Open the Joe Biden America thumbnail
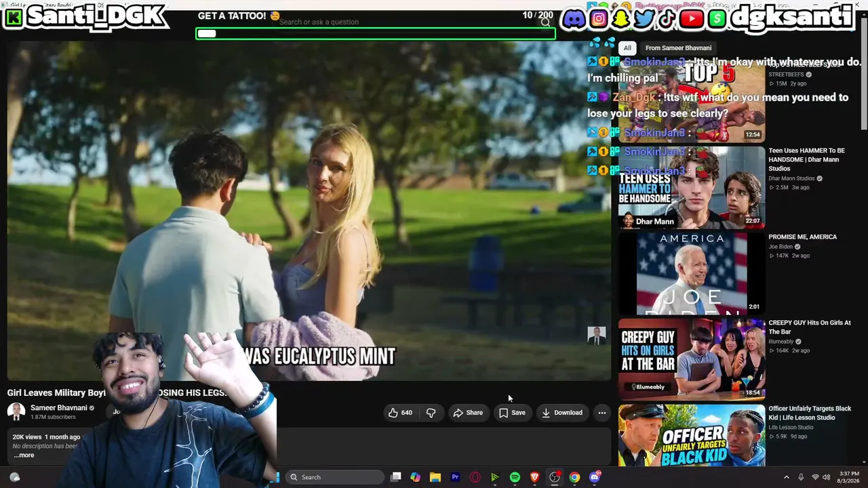 (x=692, y=274)
